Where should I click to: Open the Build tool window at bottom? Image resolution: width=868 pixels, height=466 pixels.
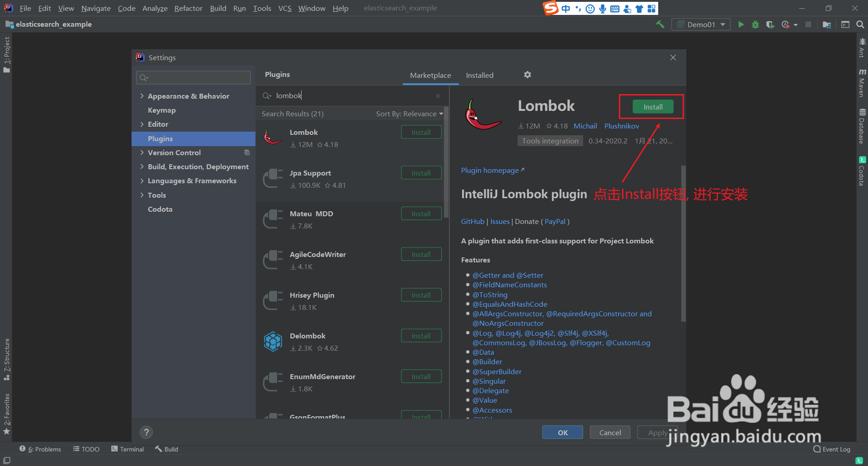[166, 449]
